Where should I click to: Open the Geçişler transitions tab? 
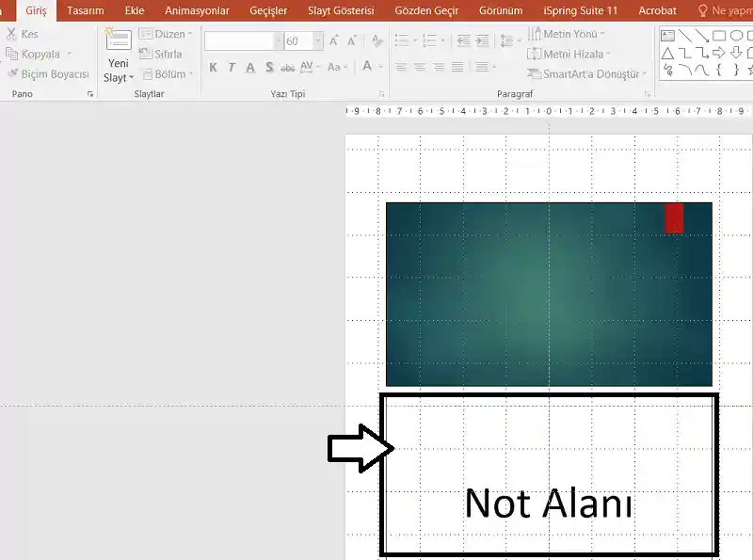pyautogui.click(x=268, y=10)
